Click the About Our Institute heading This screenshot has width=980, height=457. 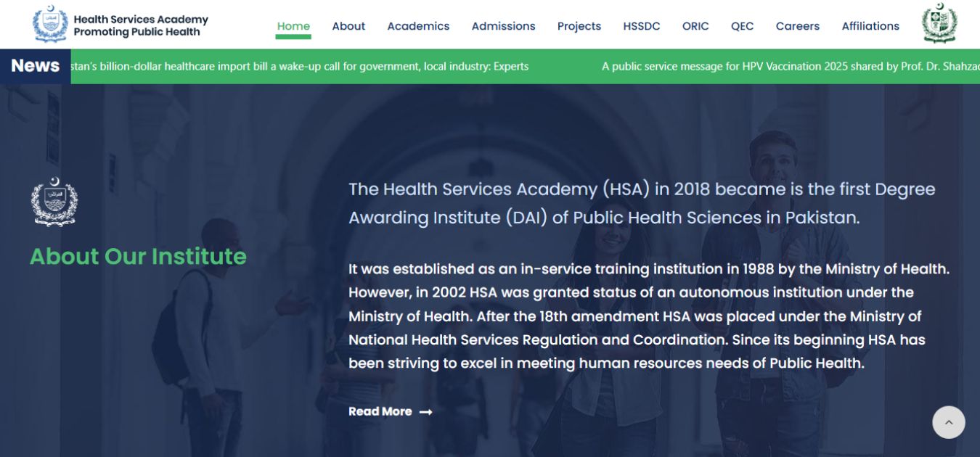(x=137, y=257)
